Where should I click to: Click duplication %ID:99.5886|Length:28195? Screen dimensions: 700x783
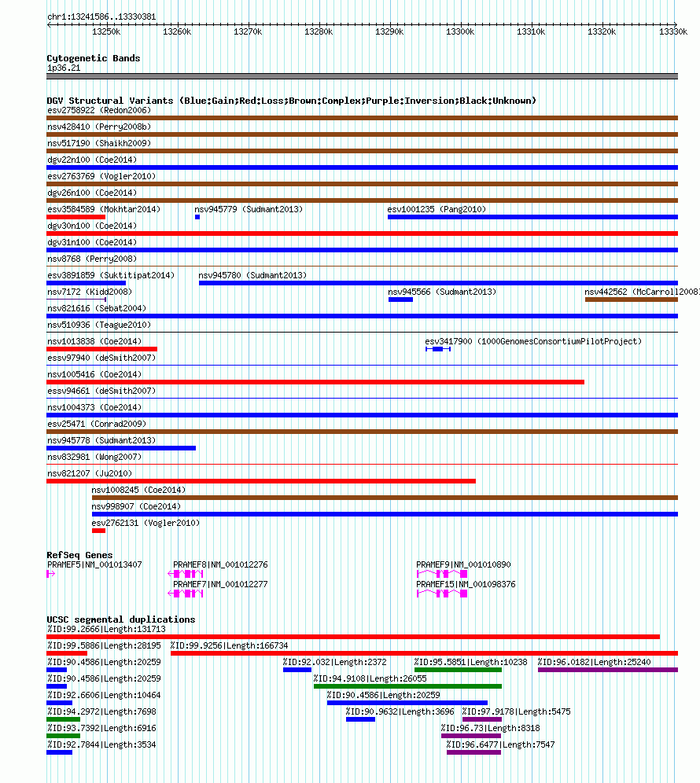(x=67, y=652)
